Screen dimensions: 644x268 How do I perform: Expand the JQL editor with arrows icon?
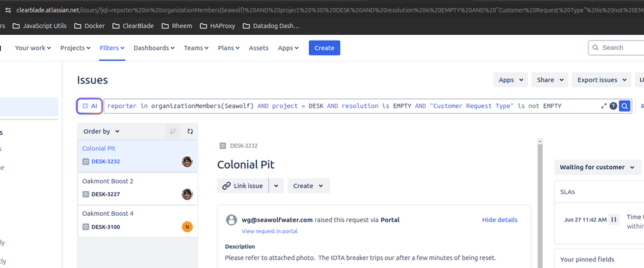pos(604,106)
